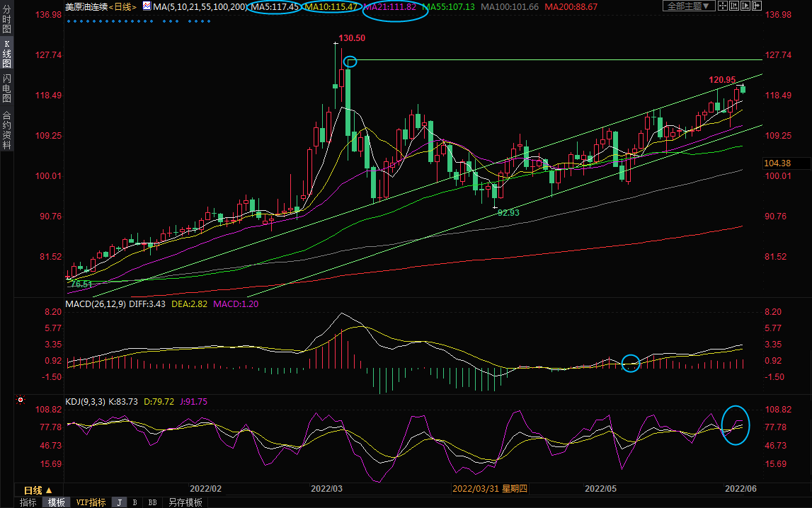Switch to the 指标 bottom tab

tap(28, 502)
